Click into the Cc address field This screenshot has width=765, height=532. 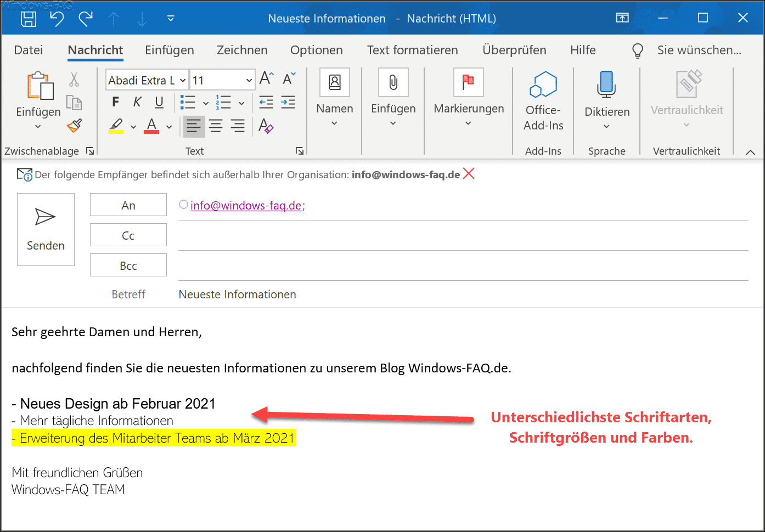(x=463, y=236)
